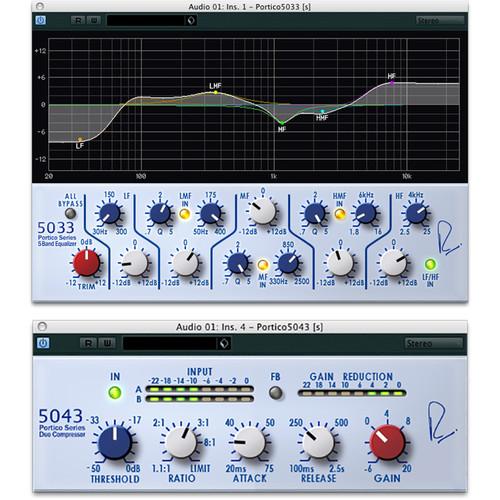This screenshot has width=500, height=500.
Task: Select the LMF node on the EQ graph
Action: click(216, 92)
